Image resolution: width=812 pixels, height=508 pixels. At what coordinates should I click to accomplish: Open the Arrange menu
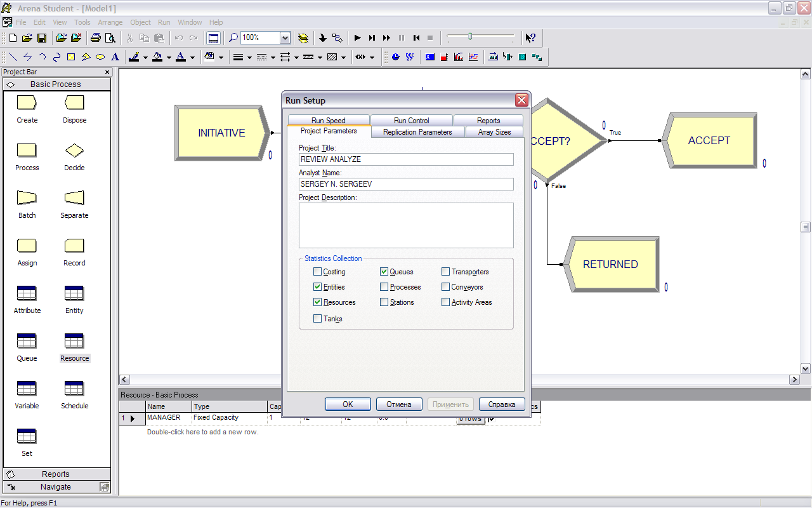tap(110, 22)
